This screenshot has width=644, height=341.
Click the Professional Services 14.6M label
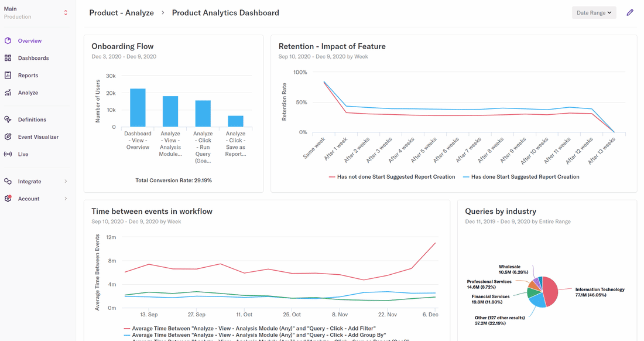(489, 284)
